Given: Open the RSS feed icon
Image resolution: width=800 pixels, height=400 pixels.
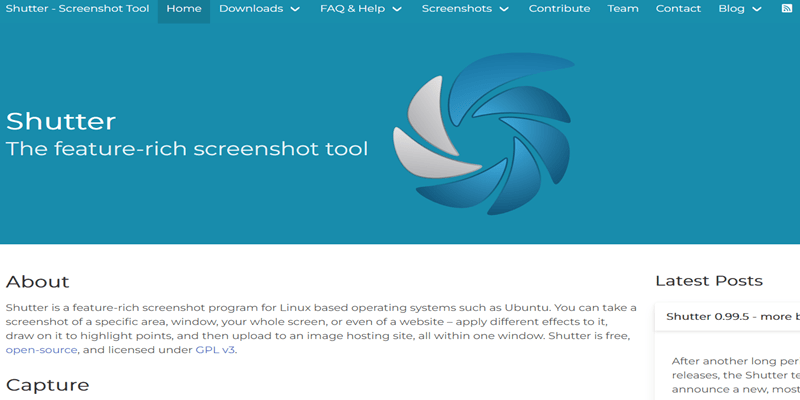Looking at the screenshot, I should pos(787,9).
